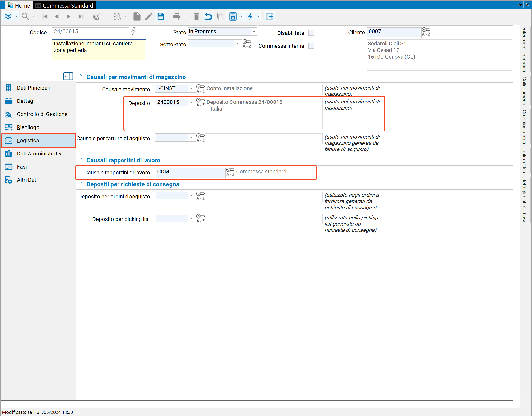Go to the next record arrow

pos(68,16)
